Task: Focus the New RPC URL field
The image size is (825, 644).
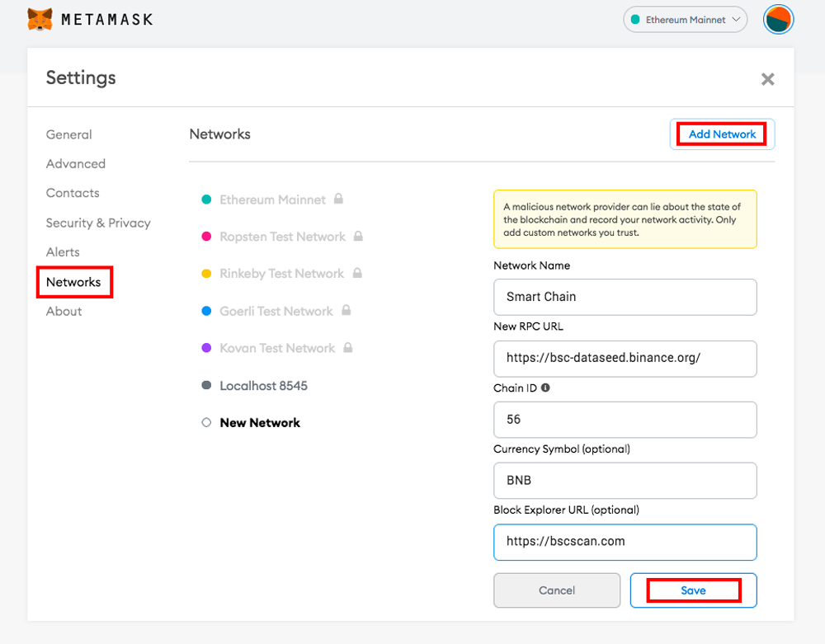Action: [x=625, y=359]
